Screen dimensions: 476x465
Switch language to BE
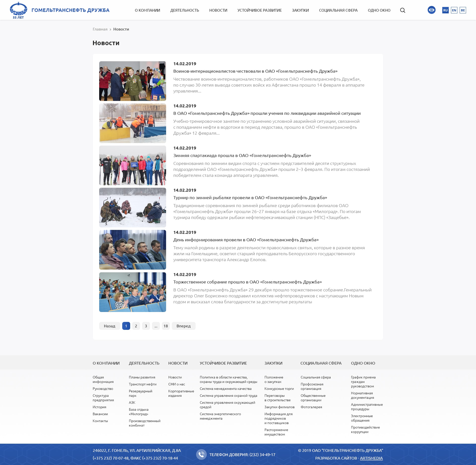463,10
